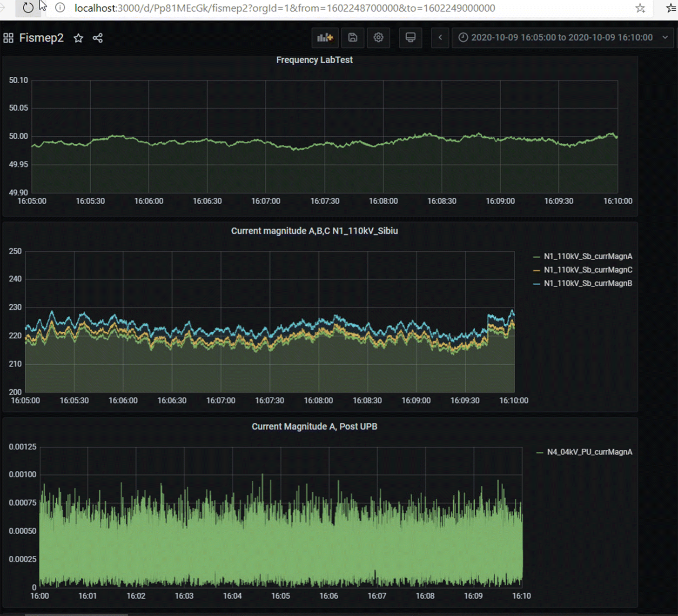Open browser favorites list icon
The width and height of the screenshot is (678, 616).
[x=671, y=8]
